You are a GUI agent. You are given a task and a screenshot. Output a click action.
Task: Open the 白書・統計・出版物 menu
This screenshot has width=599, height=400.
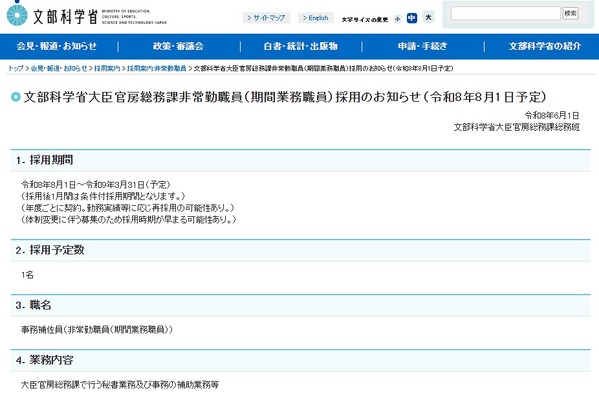pyautogui.click(x=301, y=46)
